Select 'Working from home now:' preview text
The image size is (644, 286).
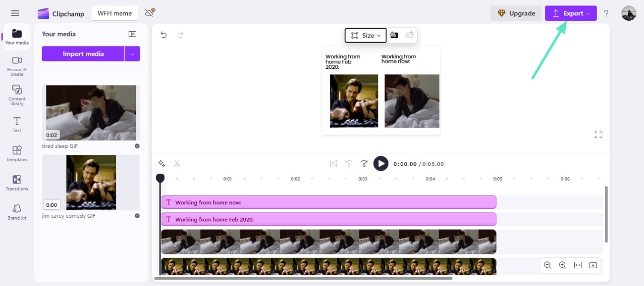pos(399,59)
